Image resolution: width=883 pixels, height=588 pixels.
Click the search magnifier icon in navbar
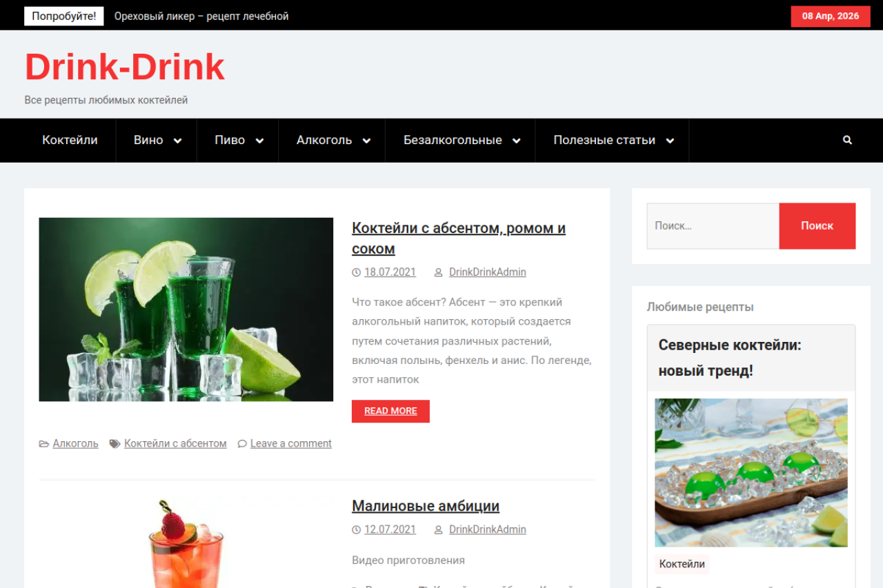point(847,140)
